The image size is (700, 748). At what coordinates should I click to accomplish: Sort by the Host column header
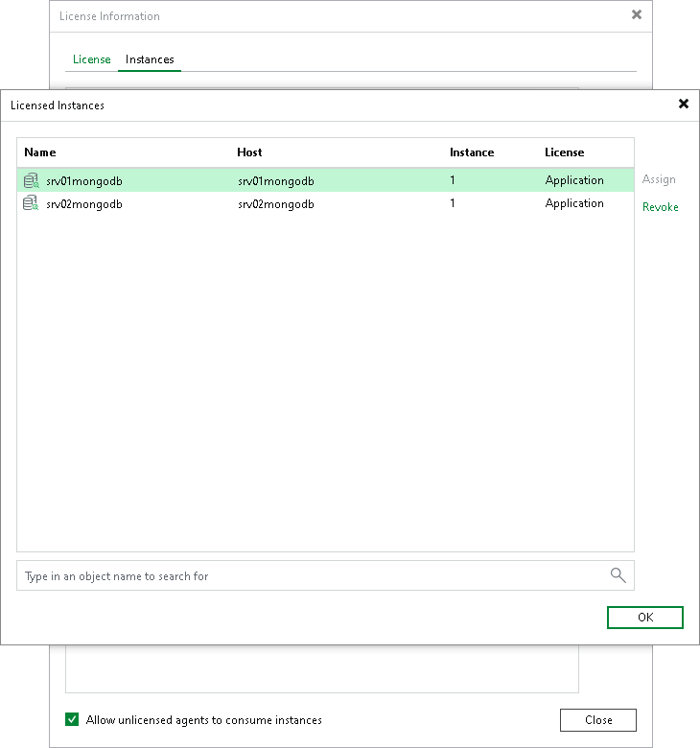pyautogui.click(x=249, y=152)
